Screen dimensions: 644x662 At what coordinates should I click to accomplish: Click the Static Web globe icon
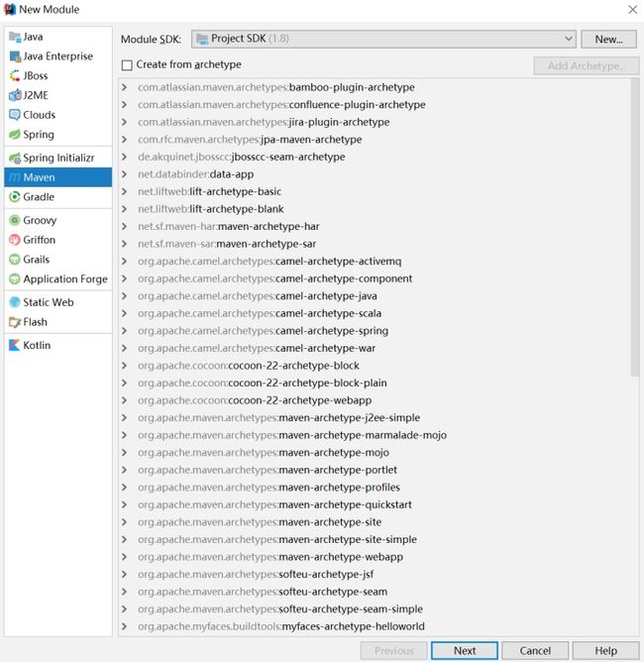click(x=15, y=302)
